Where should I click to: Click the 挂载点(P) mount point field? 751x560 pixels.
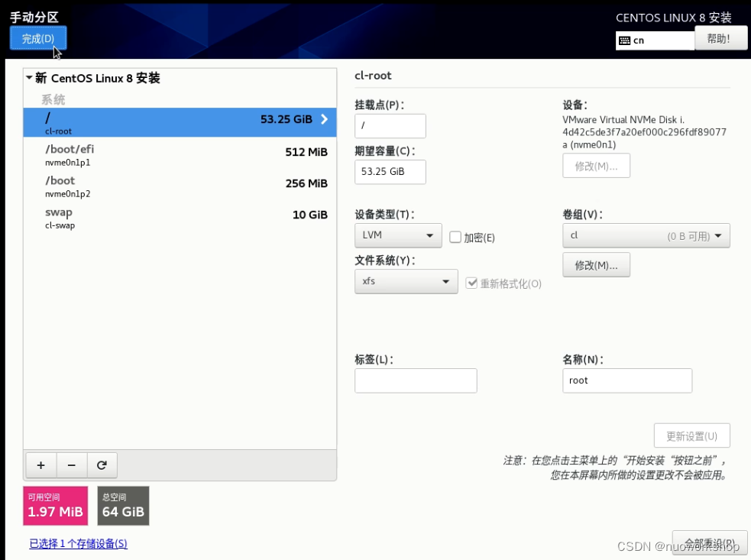click(390, 126)
